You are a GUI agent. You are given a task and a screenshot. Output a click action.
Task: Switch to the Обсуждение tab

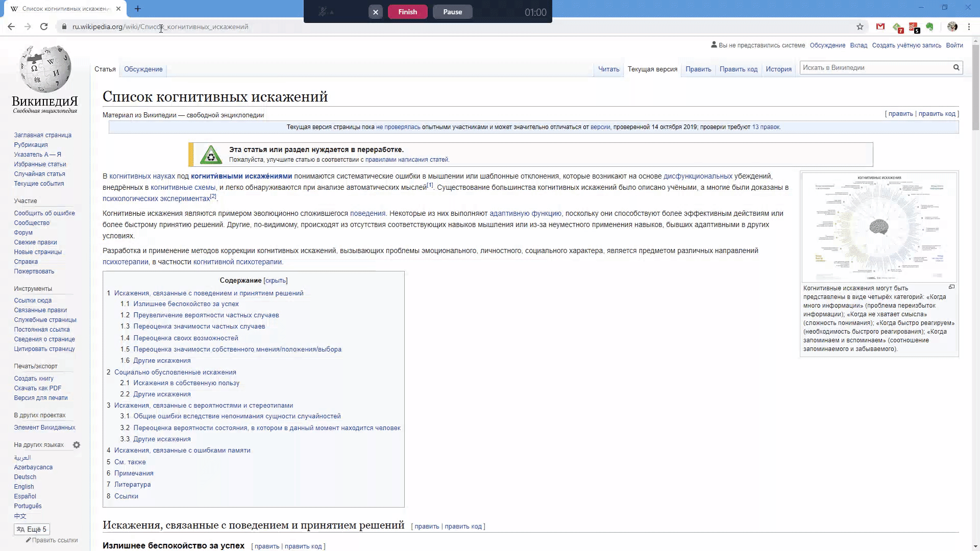[143, 69]
